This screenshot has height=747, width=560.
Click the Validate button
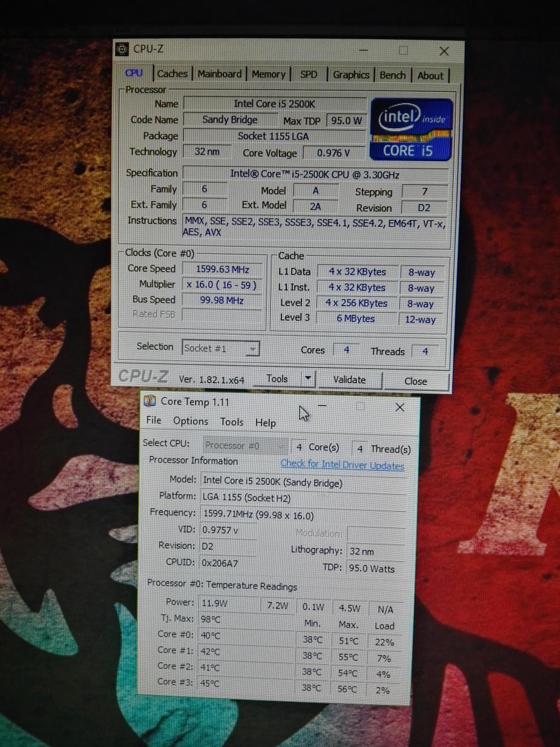click(x=349, y=380)
